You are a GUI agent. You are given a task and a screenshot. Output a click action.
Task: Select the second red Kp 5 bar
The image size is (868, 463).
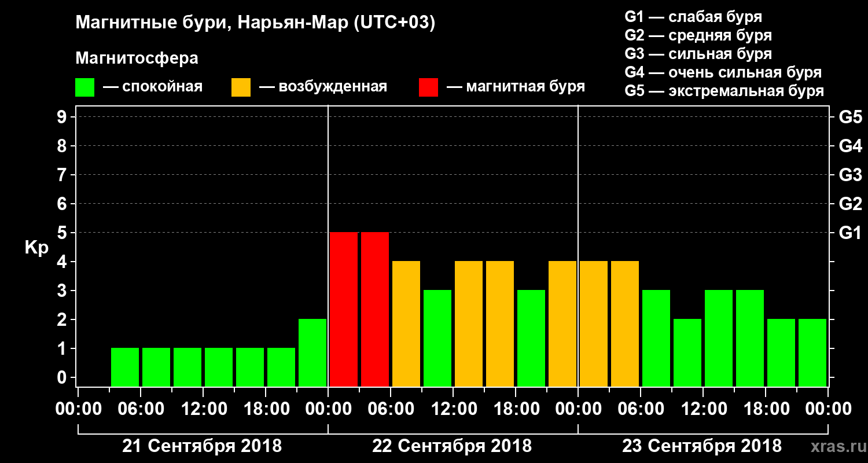tap(375, 309)
